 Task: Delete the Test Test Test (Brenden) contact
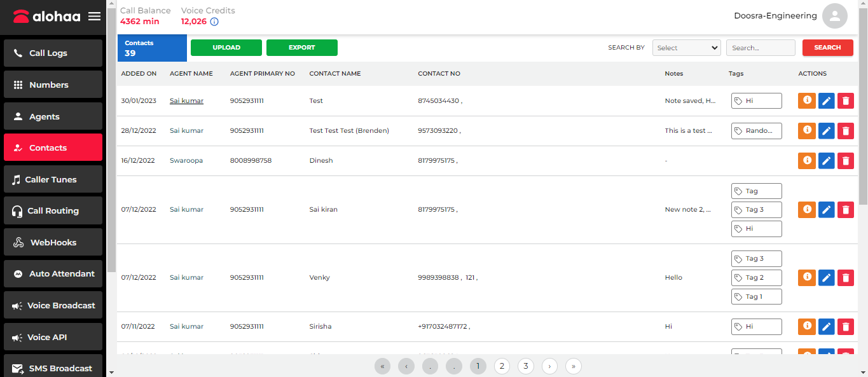pos(846,130)
